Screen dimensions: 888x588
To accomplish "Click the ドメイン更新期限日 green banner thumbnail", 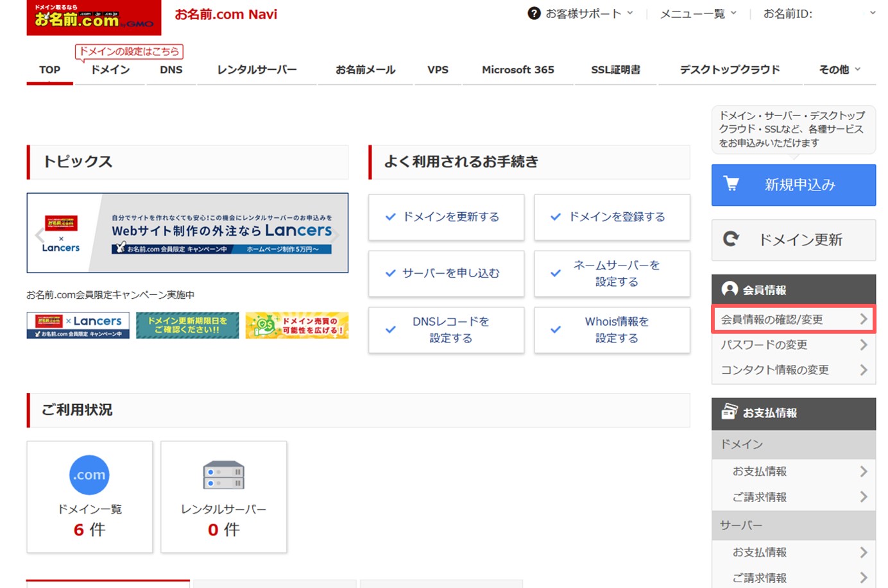I will click(187, 325).
